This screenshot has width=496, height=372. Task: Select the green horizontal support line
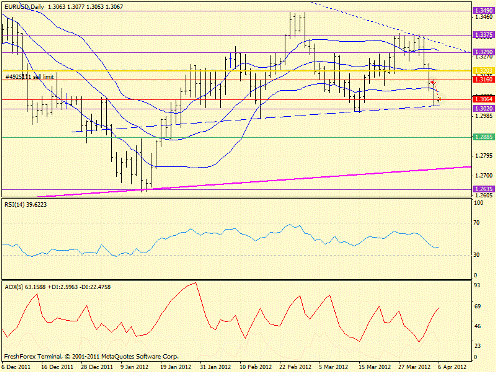237,137
